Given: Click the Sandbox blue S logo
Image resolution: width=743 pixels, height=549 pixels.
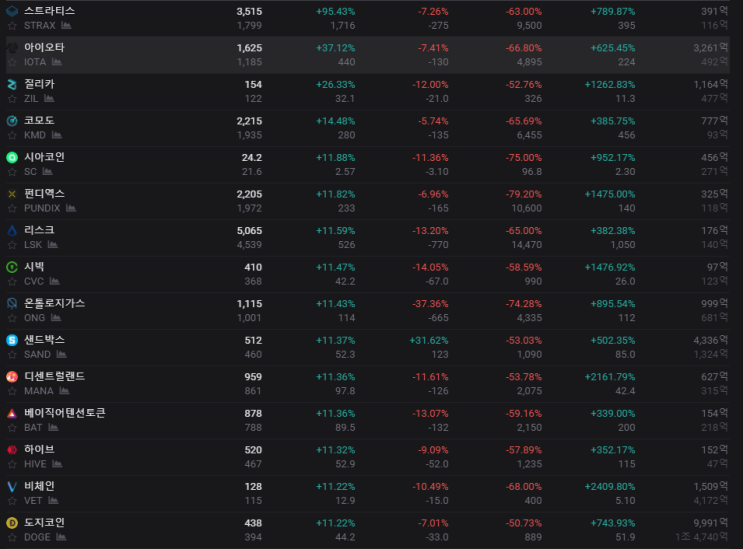Looking at the screenshot, I should [x=12, y=340].
